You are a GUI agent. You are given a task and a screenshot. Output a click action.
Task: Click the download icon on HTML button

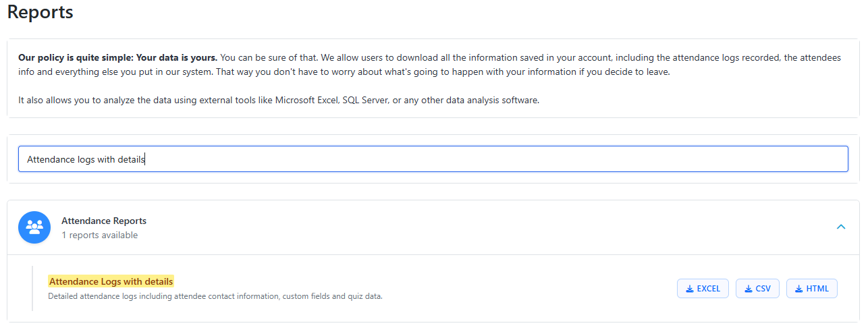tap(799, 289)
